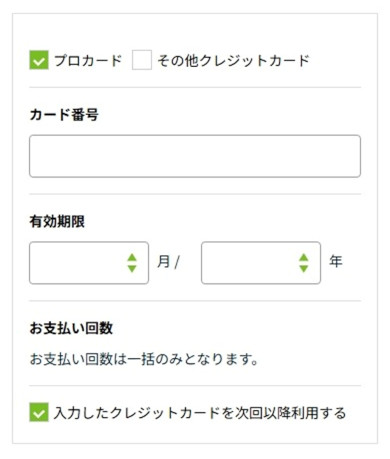Image resolution: width=390 pixels, height=459 pixels.
Task: Select the カード番号 field label
Action: [x=64, y=115]
